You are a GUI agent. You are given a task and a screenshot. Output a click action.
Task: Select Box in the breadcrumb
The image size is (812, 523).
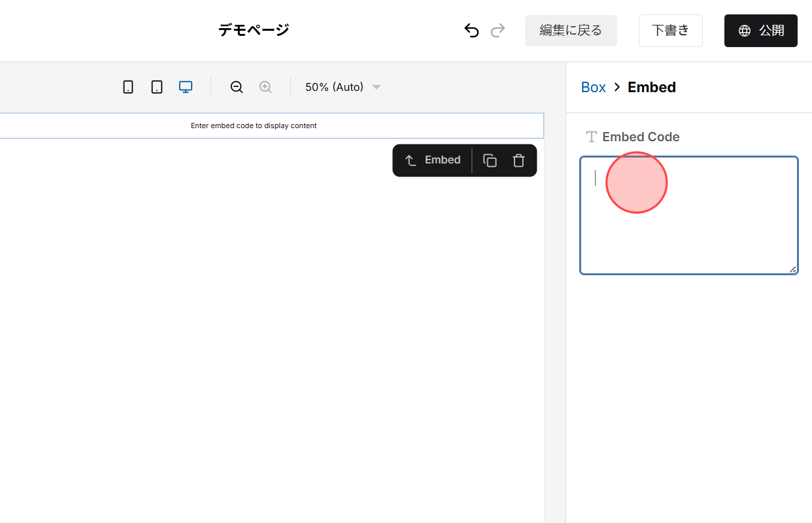(x=593, y=86)
